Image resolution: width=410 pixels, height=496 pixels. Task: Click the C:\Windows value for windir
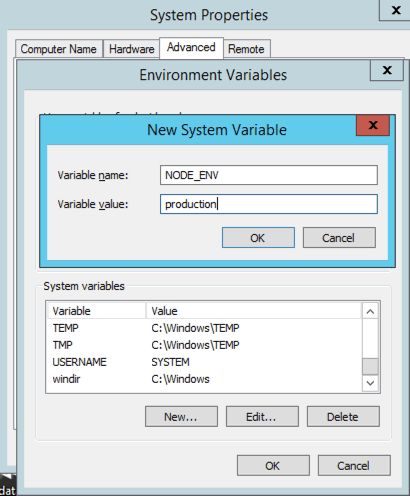[180, 379]
